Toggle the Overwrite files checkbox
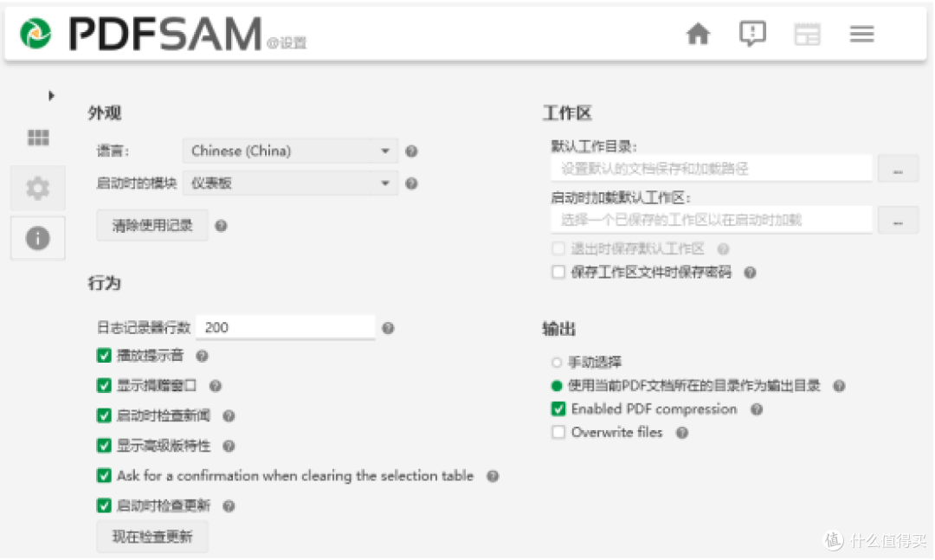The image size is (935, 560). tap(558, 433)
